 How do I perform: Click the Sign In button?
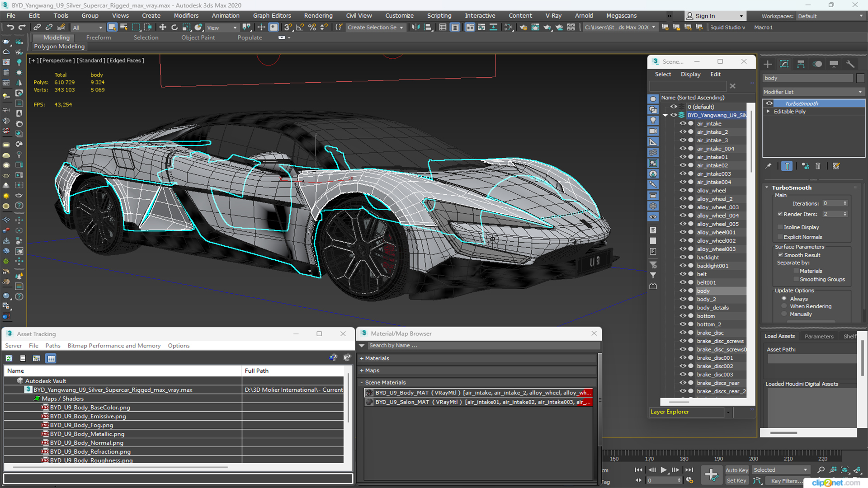pyautogui.click(x=715, y=16)
